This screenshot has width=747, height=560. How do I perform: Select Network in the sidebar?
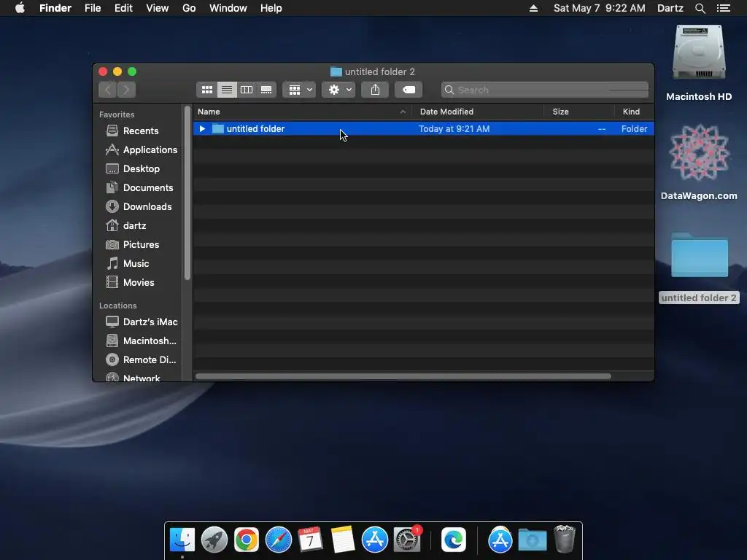(x=133, y=378)
